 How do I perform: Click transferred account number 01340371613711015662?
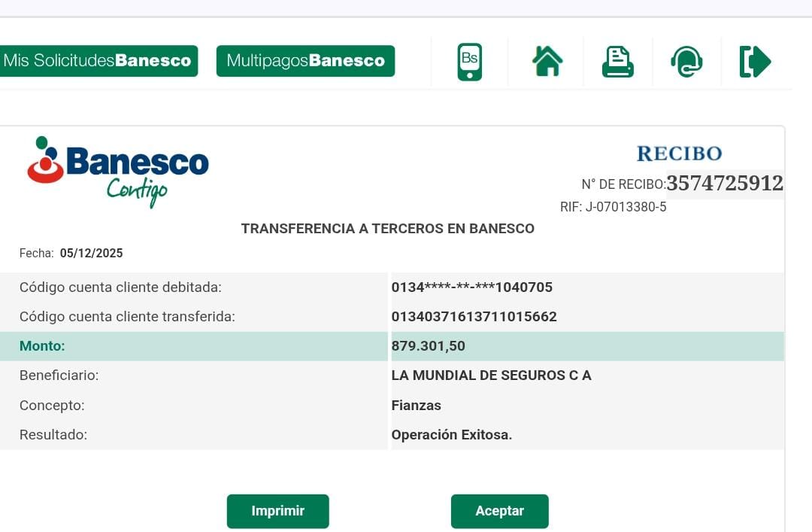(x=474, y=317)
